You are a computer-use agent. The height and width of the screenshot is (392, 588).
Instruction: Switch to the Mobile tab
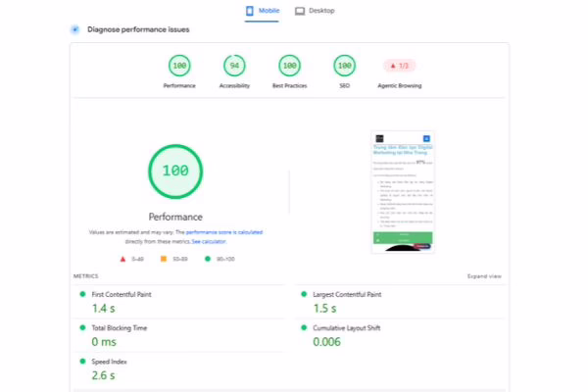262,11
